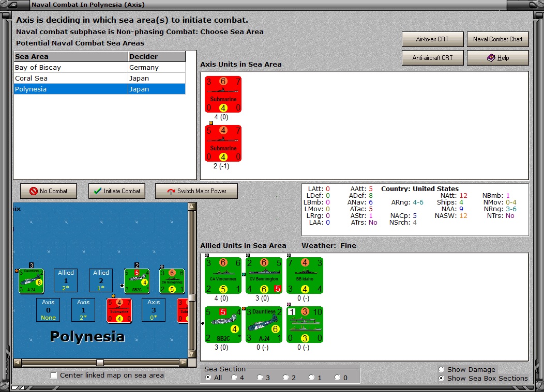Click Switch Major Power button
The image size is (544, 392).
pyautogui.click(x=197, y=191)
